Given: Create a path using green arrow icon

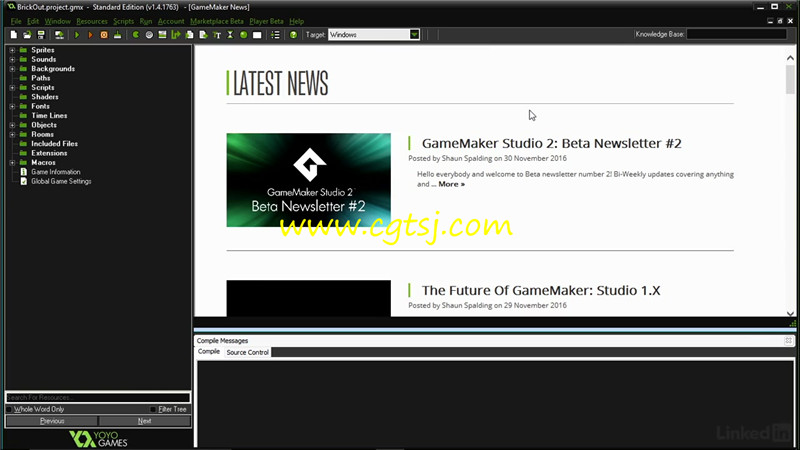Looking at the screenshot, I should point(176,35).
